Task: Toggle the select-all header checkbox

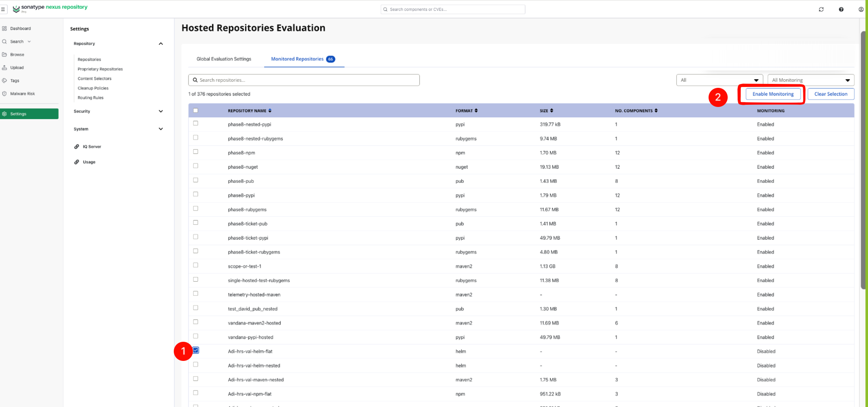Action: 195,110
